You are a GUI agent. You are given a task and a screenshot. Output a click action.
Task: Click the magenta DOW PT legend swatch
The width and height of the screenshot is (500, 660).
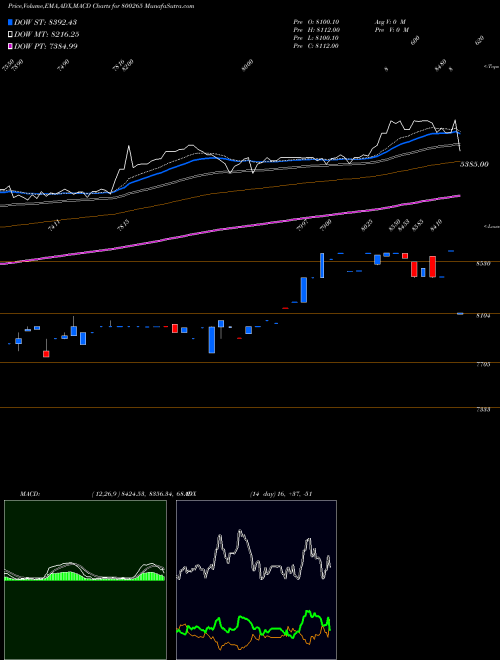[10, 46]
